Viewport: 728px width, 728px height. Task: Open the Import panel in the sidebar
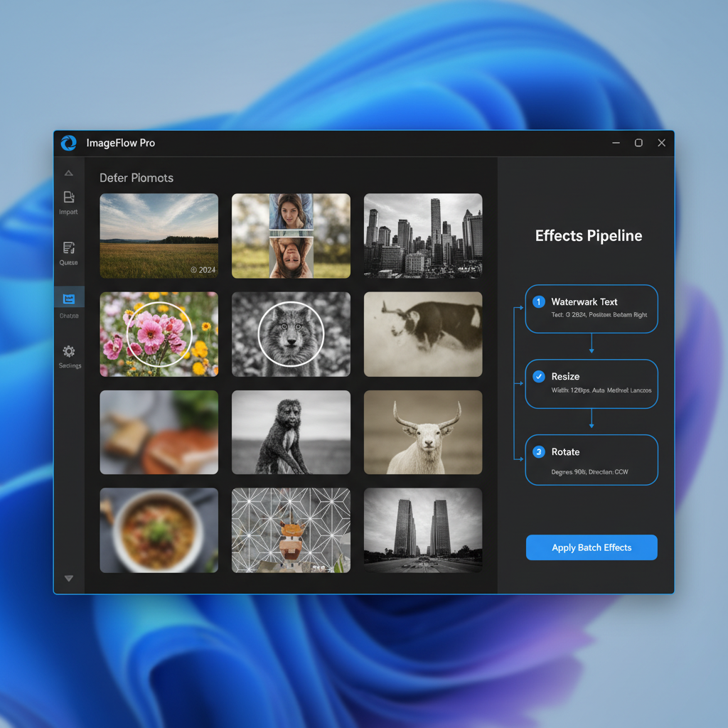[x=68, y=201]
